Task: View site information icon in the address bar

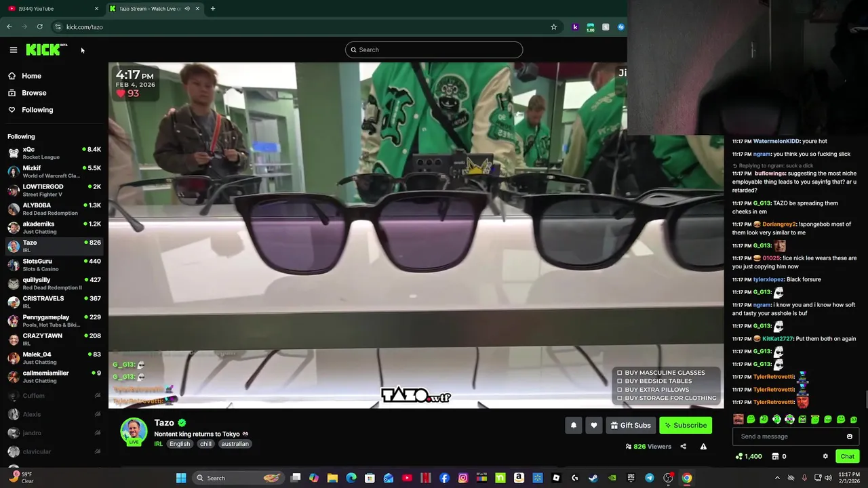Action: click(58, 27)
